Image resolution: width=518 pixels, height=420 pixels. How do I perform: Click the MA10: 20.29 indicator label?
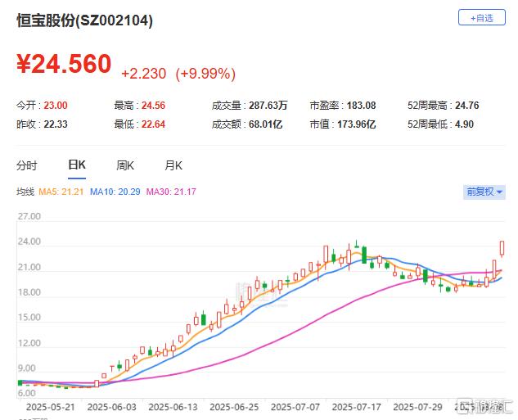click(115, 192)
